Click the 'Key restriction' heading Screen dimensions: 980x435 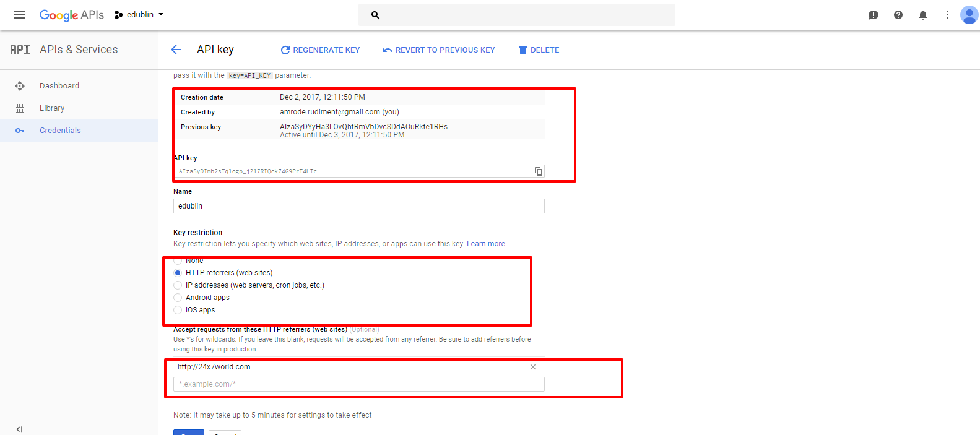[198, 233]
